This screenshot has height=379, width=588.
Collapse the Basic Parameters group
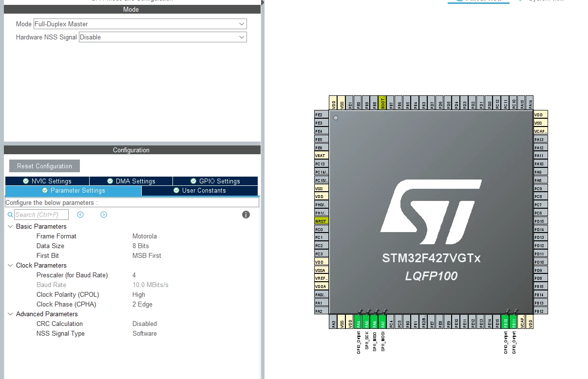pyautogui.click(x=10, y=227)
